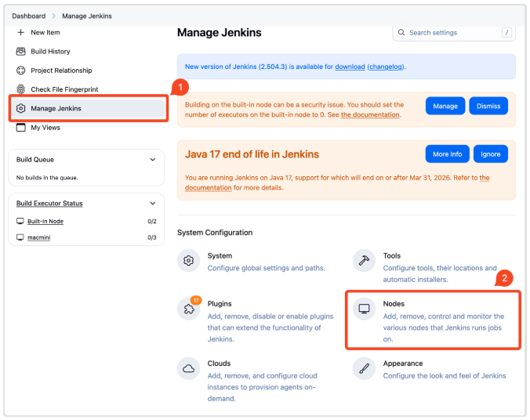Click 'Configure global settings and paths.' description

click(x=267, y=268)
